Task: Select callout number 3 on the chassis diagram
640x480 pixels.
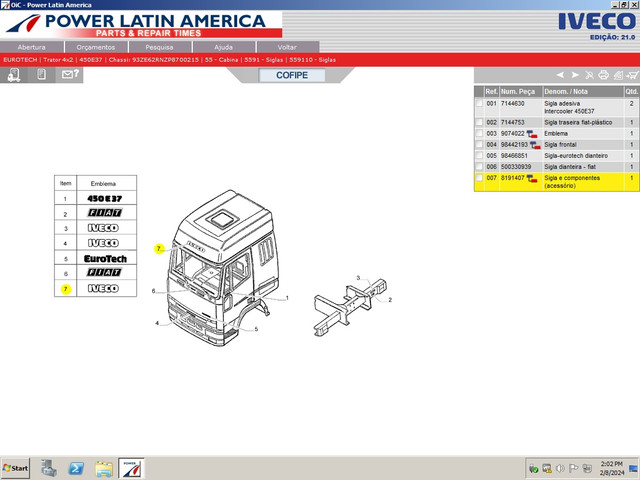Action: tap(358, 278)
